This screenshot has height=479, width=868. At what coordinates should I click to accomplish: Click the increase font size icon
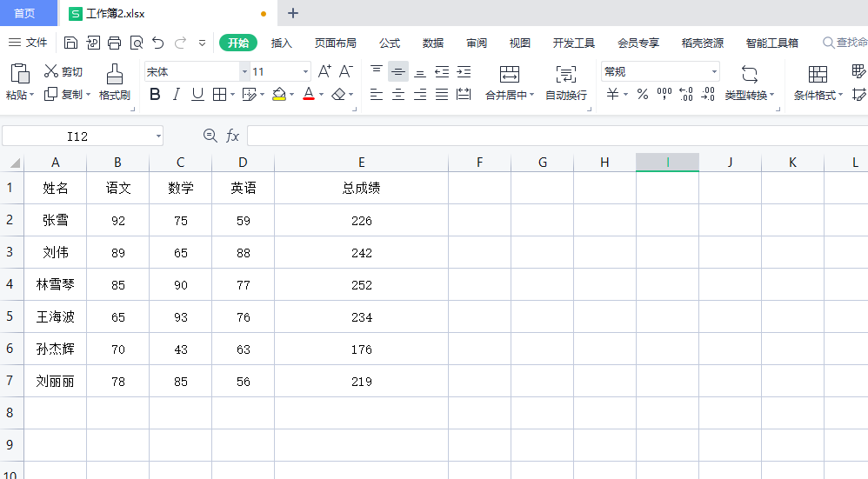click(324, 72)
